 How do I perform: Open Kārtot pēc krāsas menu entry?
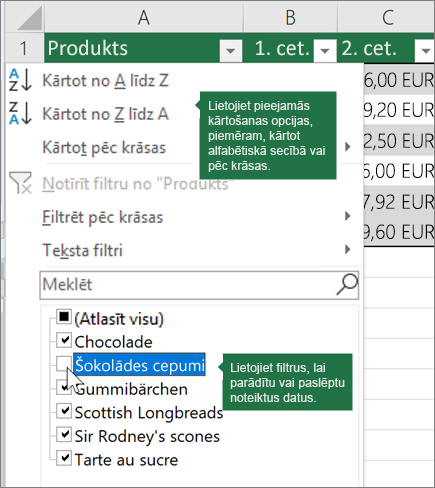(104, 148)
